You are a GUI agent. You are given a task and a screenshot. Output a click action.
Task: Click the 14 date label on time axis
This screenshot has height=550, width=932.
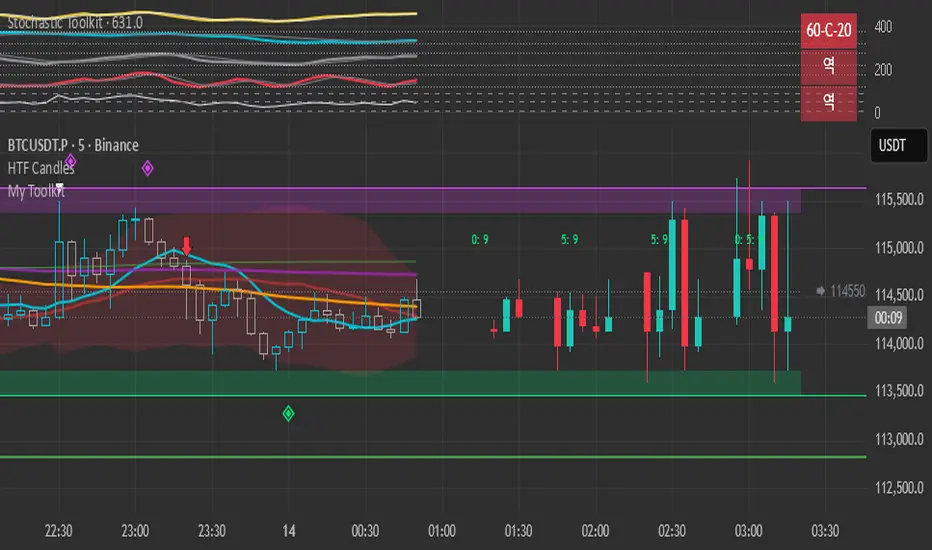[288, 530]
